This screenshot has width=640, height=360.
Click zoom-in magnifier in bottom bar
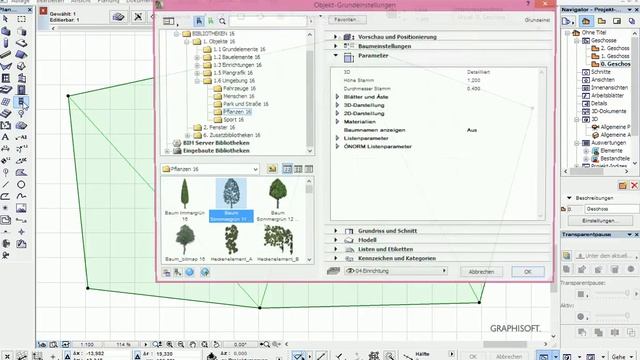click(169, 344)
